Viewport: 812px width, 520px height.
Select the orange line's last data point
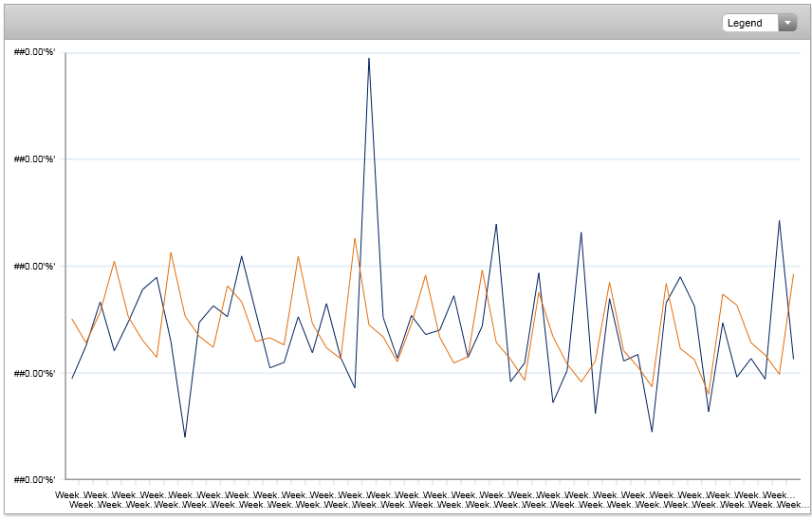point(793,274)
